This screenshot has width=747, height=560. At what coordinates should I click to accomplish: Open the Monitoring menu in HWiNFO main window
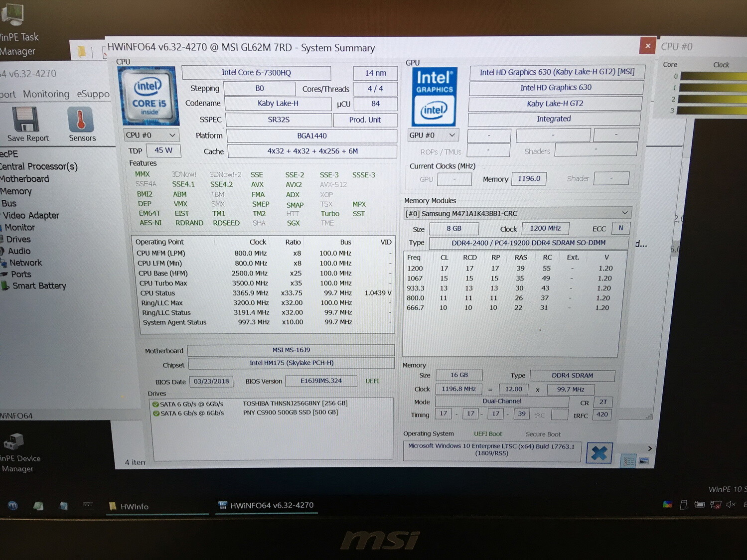(46, 94)
